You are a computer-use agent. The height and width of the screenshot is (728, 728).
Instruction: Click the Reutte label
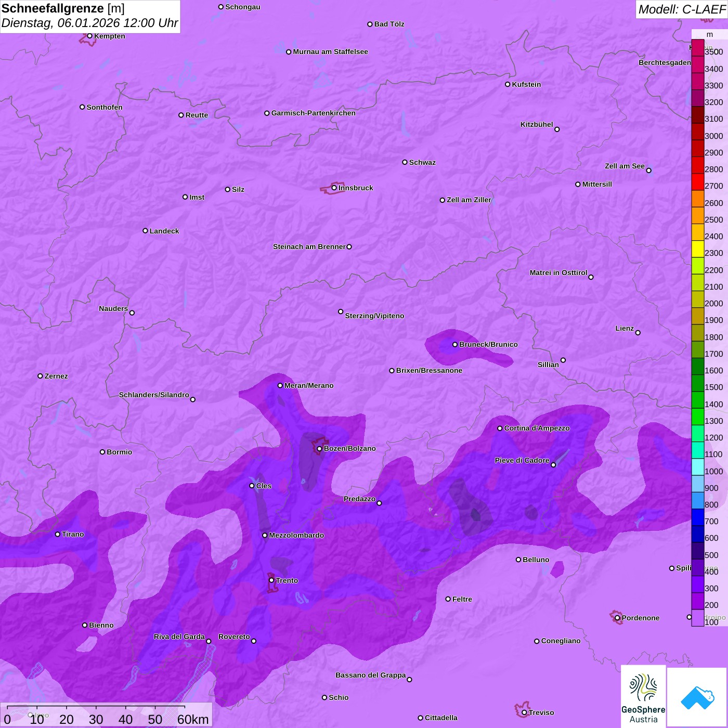click(197, 115)
